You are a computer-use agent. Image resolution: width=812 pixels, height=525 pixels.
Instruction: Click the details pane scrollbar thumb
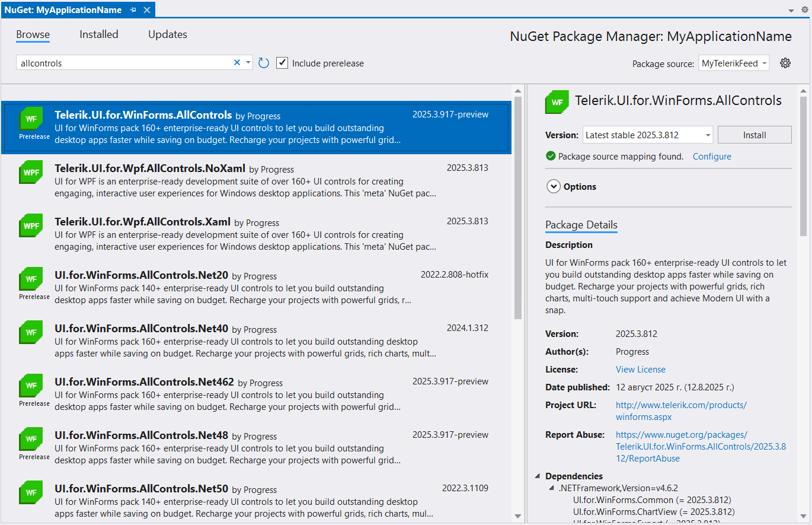803,166
